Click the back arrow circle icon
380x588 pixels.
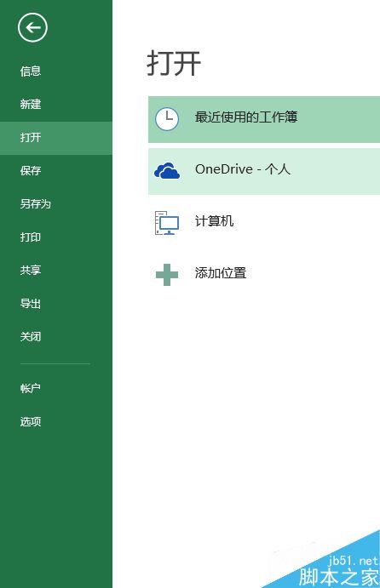(32, 27)
